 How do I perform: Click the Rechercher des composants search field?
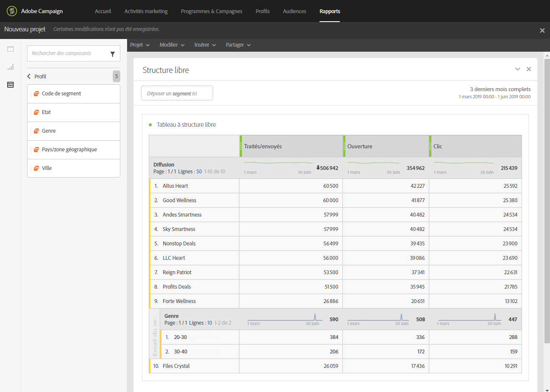pyautogui.click(x=68, y=53)
